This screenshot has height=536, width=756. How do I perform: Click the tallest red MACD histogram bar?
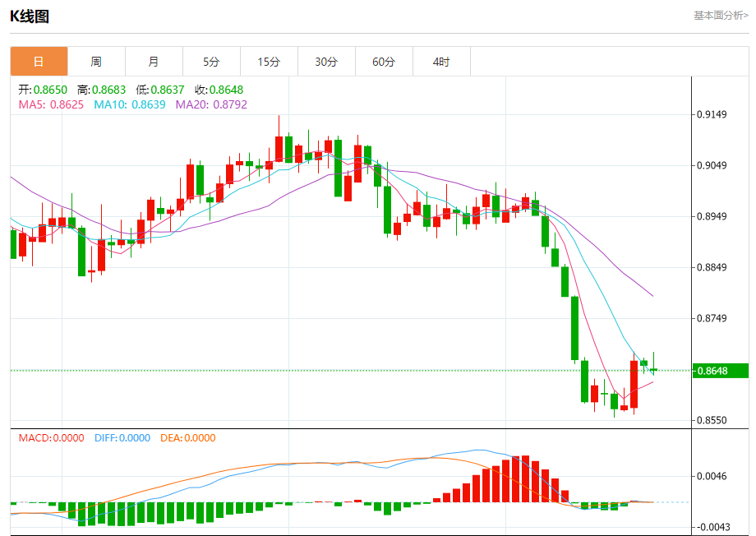click(526, 478)
